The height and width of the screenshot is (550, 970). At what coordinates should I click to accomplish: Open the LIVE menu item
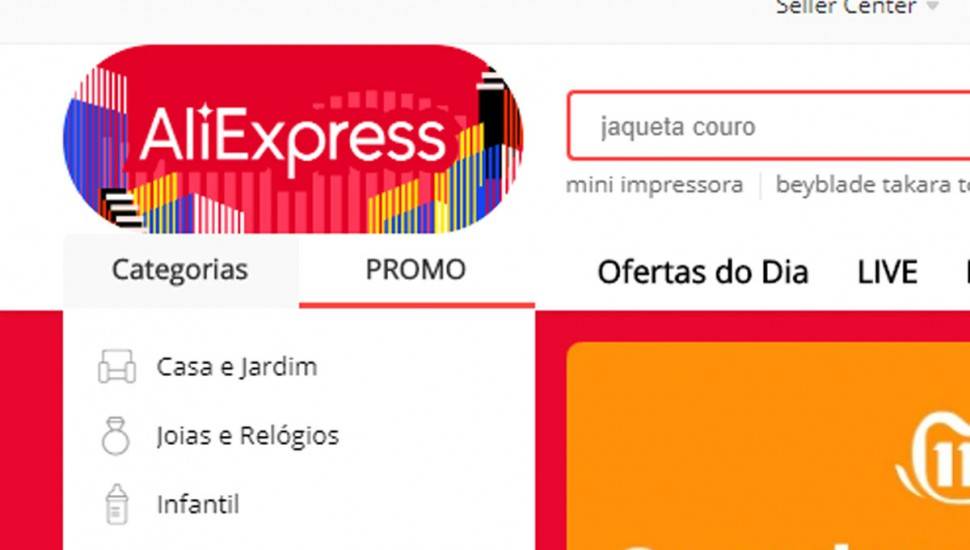tap(887, 272)
